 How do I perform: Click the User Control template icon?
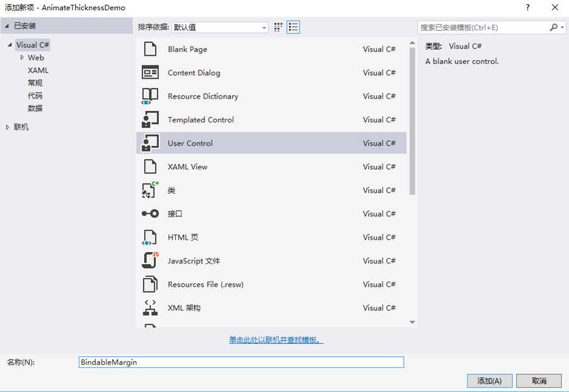(150, 143)
